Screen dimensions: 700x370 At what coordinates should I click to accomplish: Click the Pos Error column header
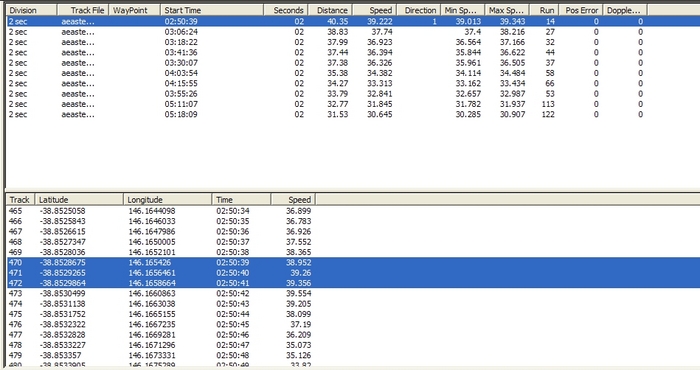[x=581, y=10]
